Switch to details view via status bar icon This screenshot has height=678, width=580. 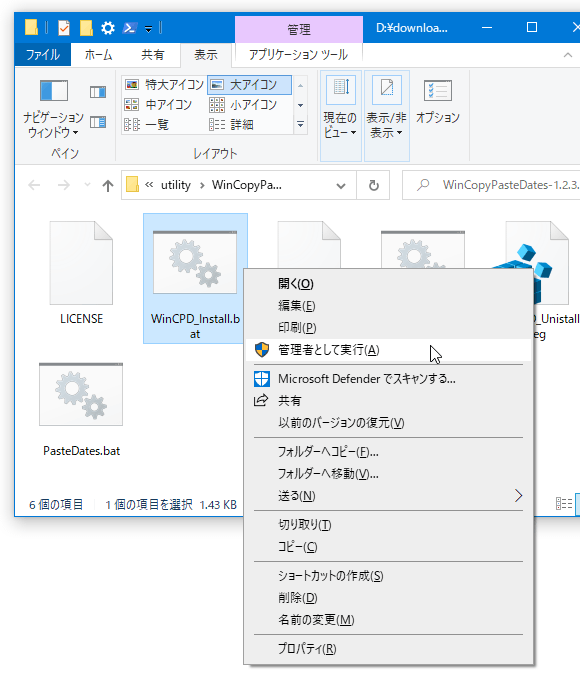[564, 504]
